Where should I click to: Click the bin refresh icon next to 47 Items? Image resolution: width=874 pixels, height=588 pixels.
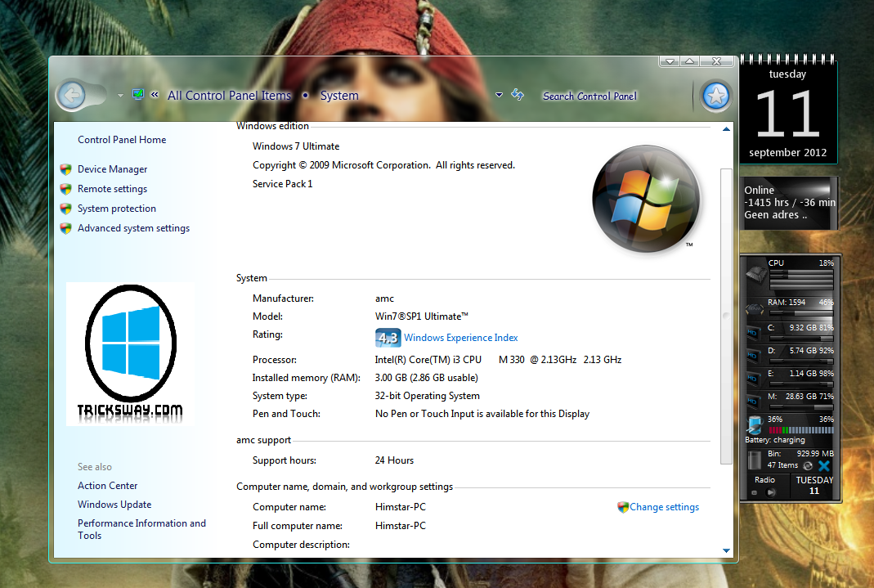tap(808, 465)
